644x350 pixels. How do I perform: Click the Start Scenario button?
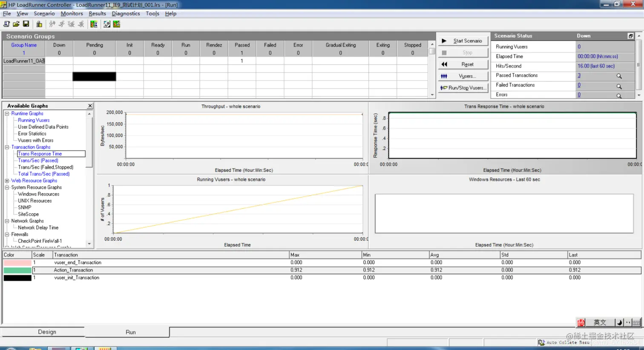pos(463,41)
